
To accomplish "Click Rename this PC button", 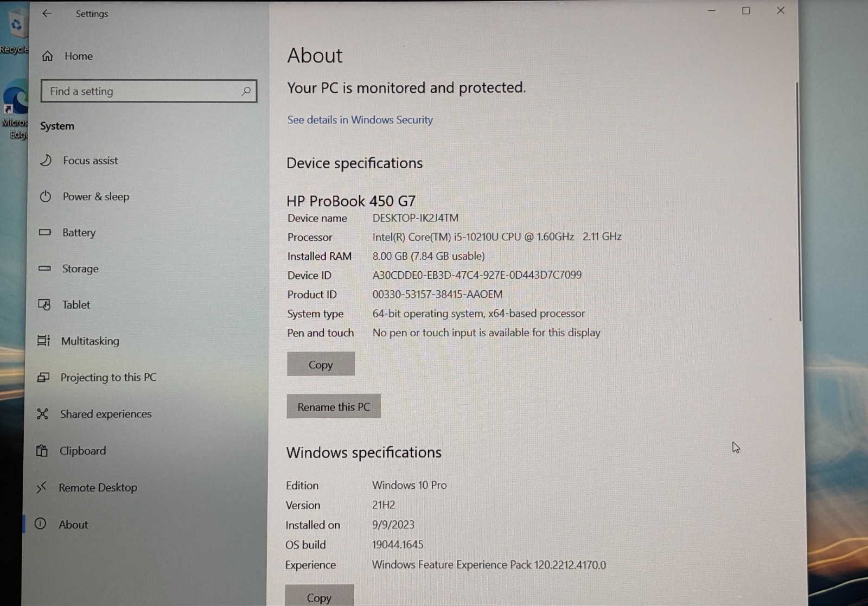I will coord(334,406).
